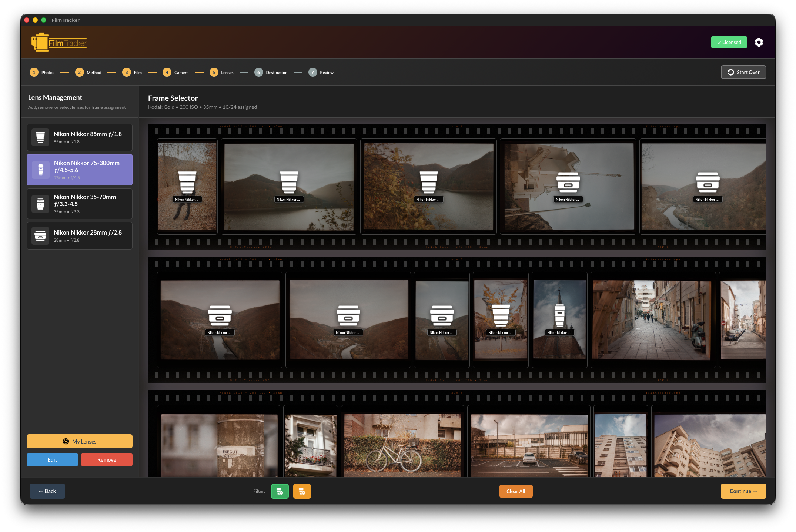Click the Start Over circular-arrow icon
796x532 pixels.
[730, 72]
